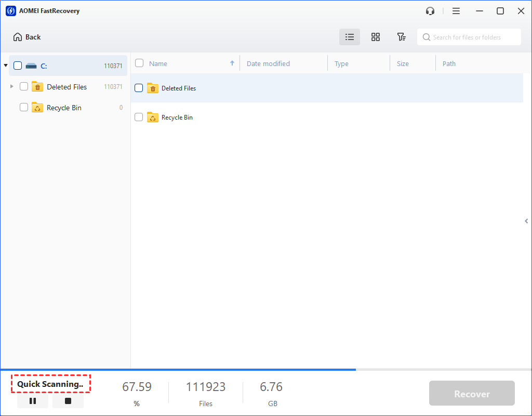This screenshot has width=532, height=416.
Task: Check the C: drive checkbox
Action: (x=18, y=66)
